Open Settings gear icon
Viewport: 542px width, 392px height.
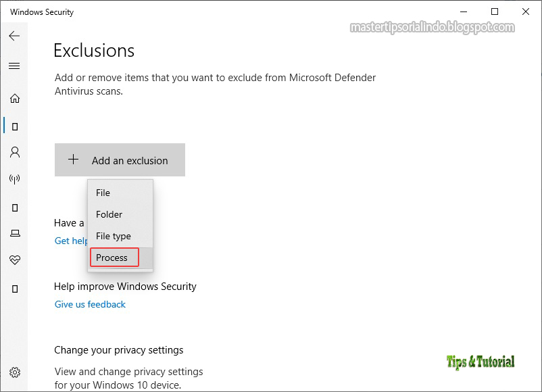[x=15, y=372]
